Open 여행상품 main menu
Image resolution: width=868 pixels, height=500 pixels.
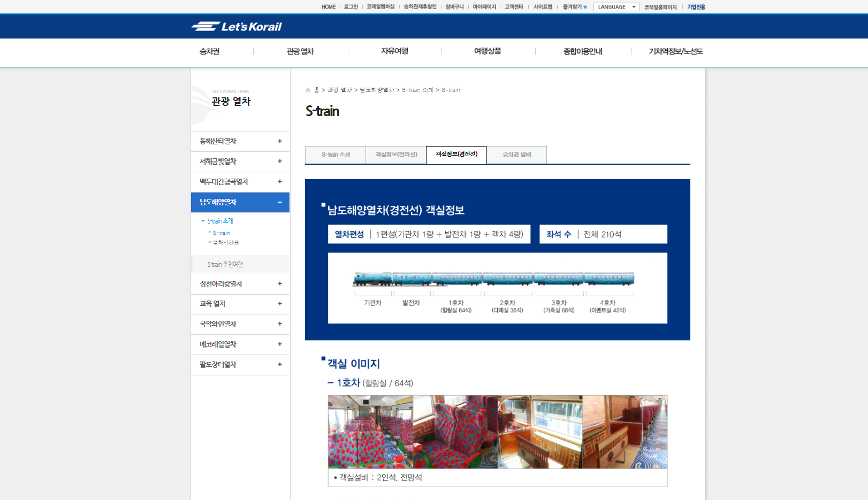point(488,51)
